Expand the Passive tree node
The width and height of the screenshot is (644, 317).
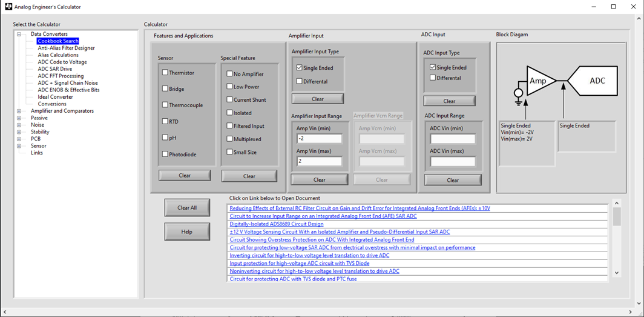tap(19, 118)
